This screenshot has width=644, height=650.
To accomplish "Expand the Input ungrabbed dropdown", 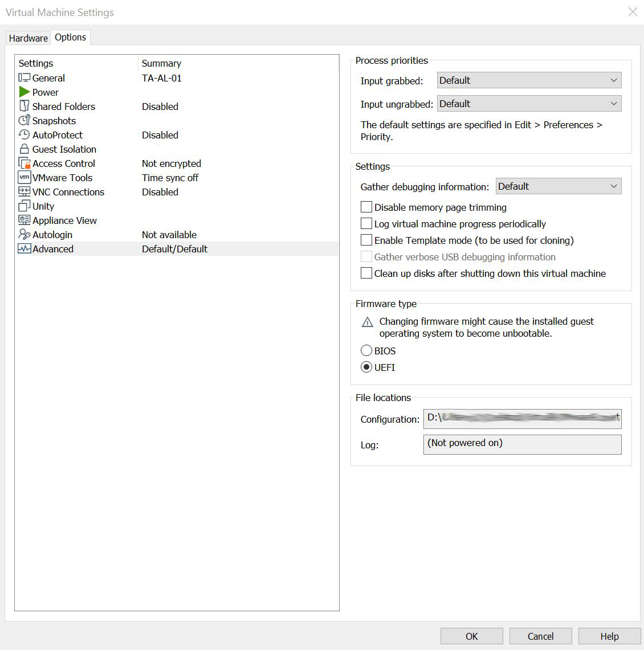I will (x=529, y=104).
